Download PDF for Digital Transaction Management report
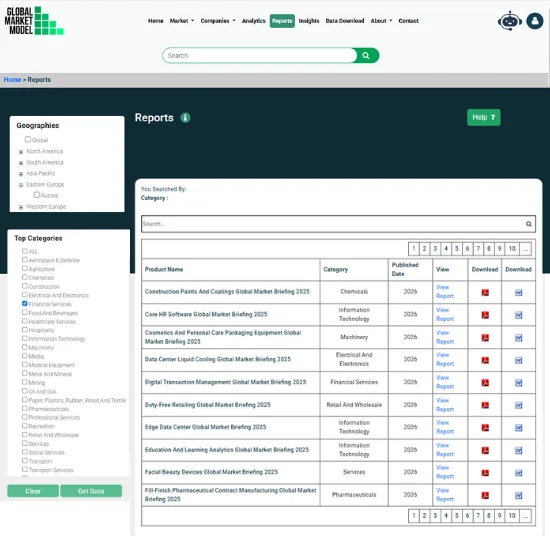Viewport: 550px width, 550px height. tap(485, 382)
